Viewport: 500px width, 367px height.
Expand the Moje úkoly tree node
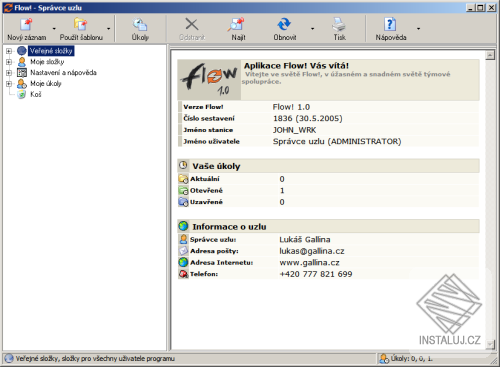(9, 84)
